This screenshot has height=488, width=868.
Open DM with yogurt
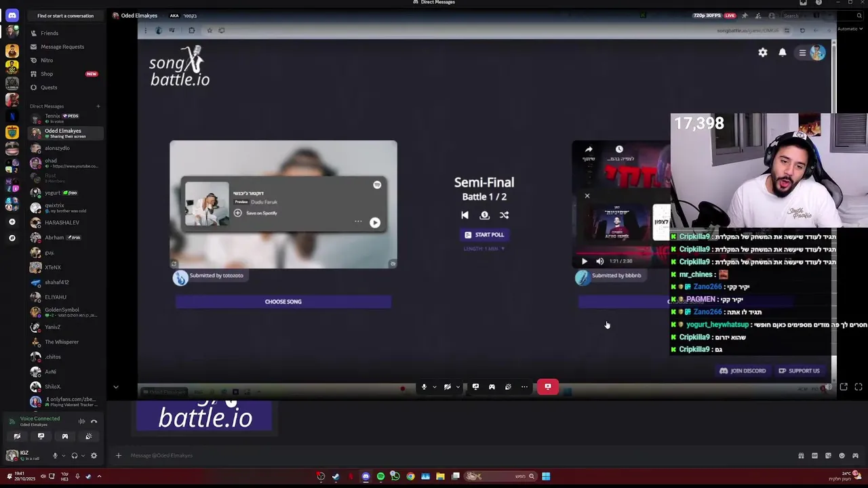(x=65, y=193)
